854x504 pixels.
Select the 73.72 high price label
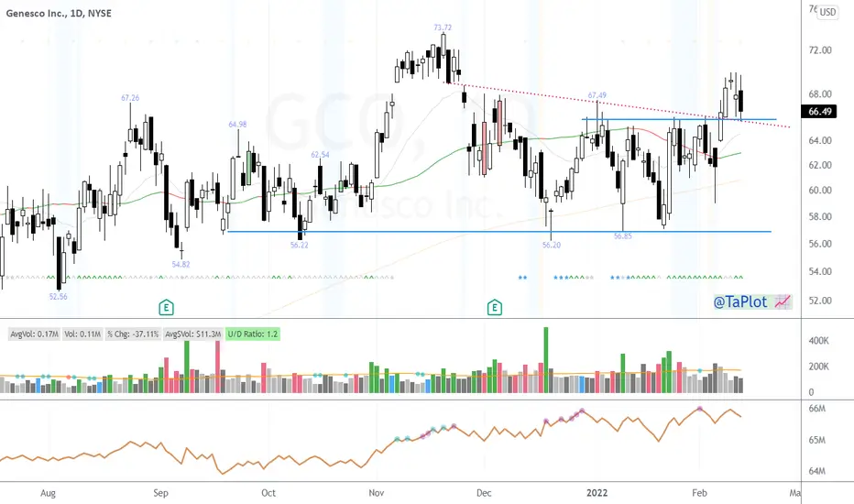pos(443,27)
